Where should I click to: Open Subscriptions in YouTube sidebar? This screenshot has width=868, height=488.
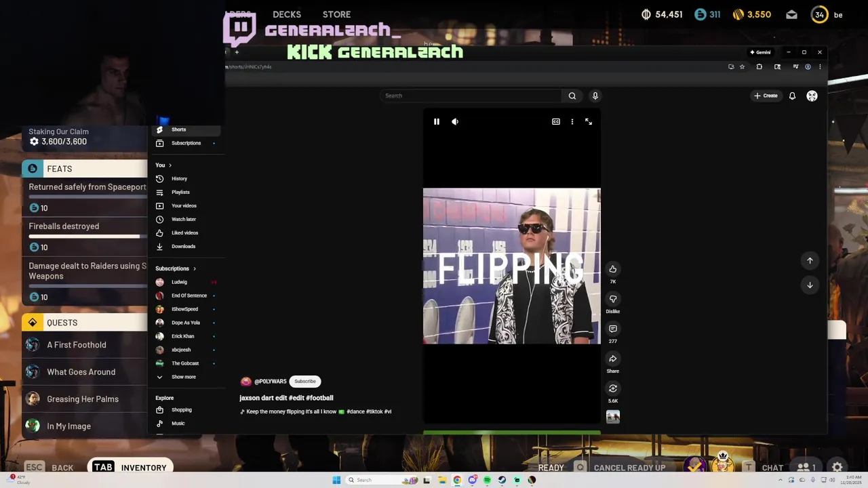(186, 143)
